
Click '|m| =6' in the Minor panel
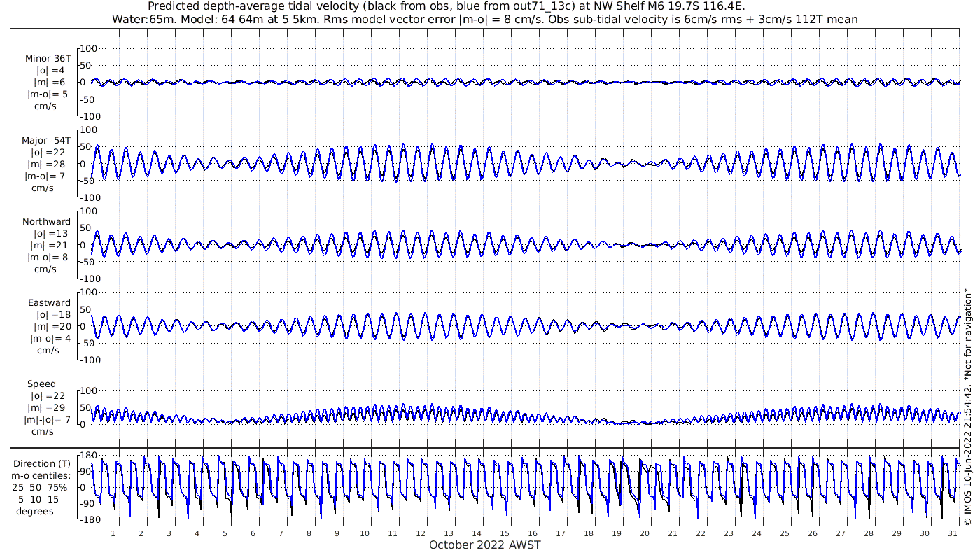click(x=50, y=83)
